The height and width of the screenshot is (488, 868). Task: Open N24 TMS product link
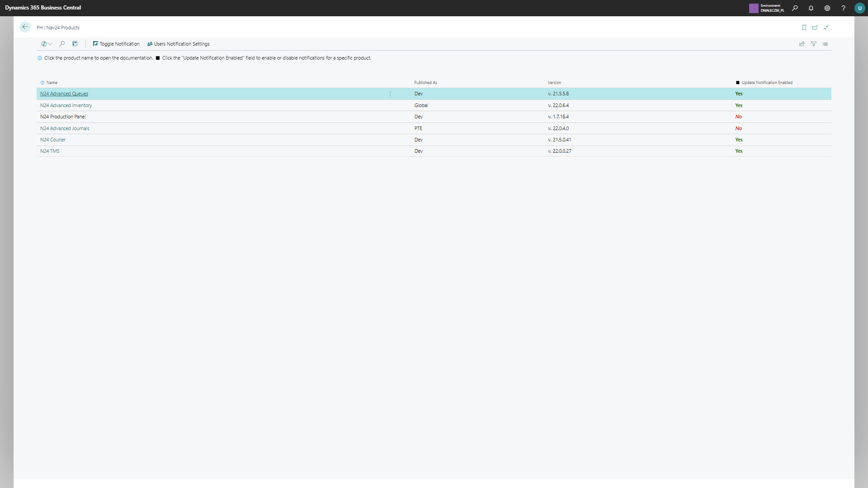pyautogui.click(x=50, y=151)
